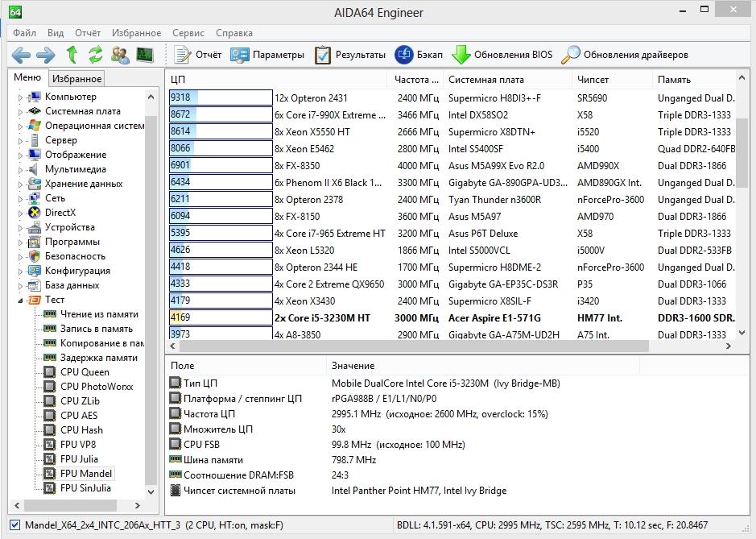Select Запись в память test
This screenshot has height=539, width=756.
(x=96, y=328)
